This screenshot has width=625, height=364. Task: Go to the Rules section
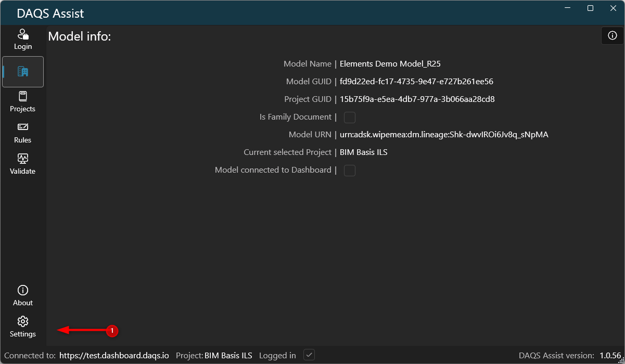coord(23,133)
